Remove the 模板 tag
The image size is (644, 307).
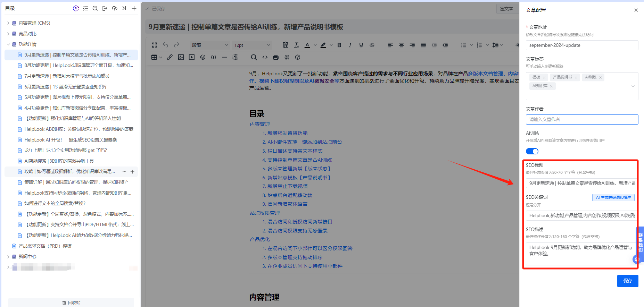[544, 77]
